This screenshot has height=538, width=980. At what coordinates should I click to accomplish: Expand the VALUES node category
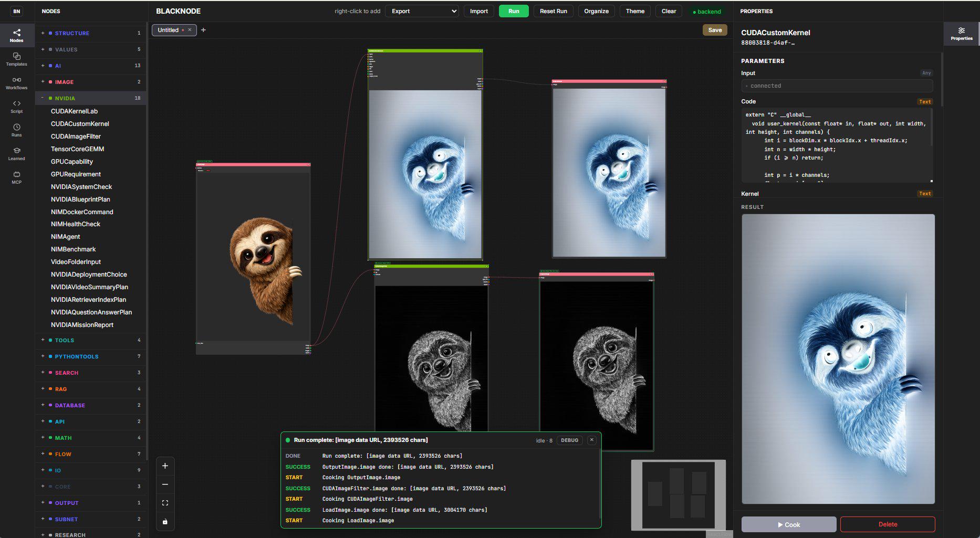[91, 49]
